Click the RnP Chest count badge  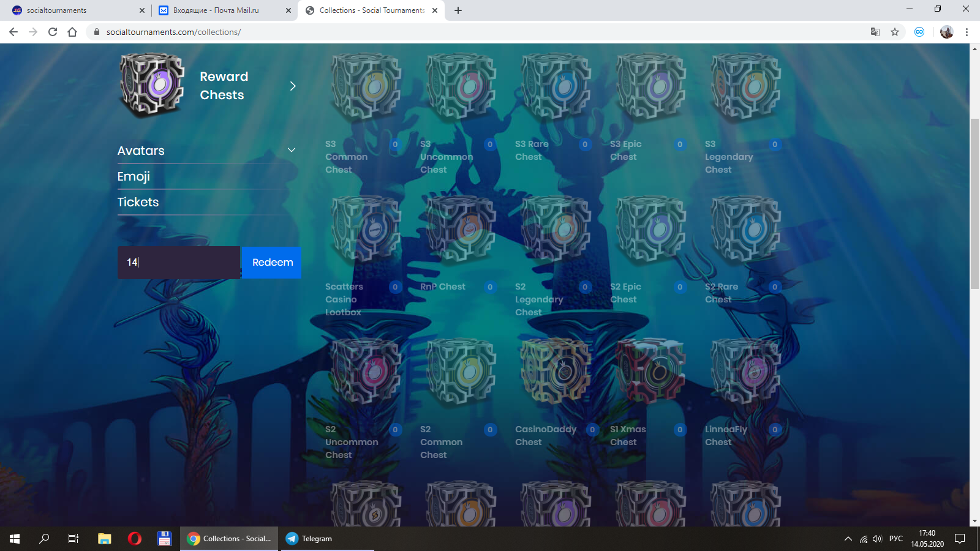490,287
